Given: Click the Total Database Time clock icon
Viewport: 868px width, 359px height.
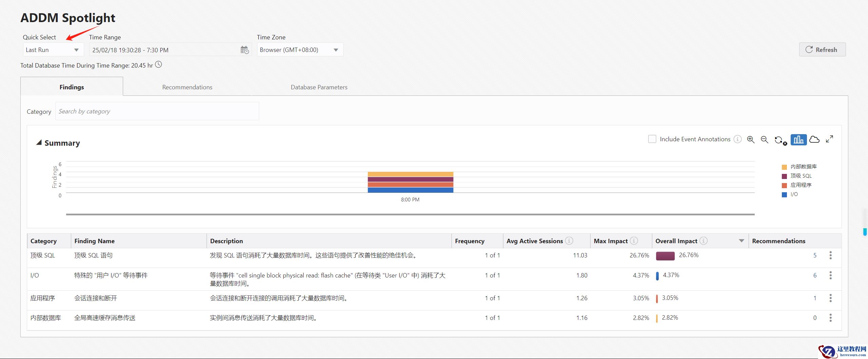Looking at the screenshot, I should (x=158, y=65).
